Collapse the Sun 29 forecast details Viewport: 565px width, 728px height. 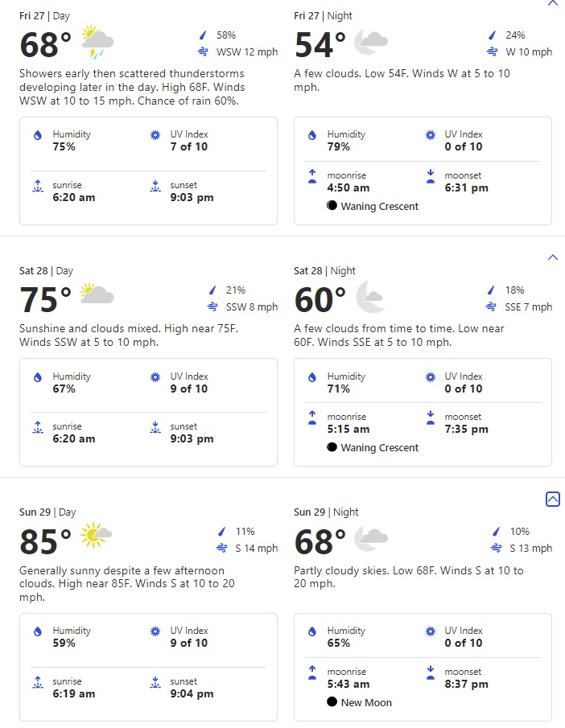coord(552,499)
